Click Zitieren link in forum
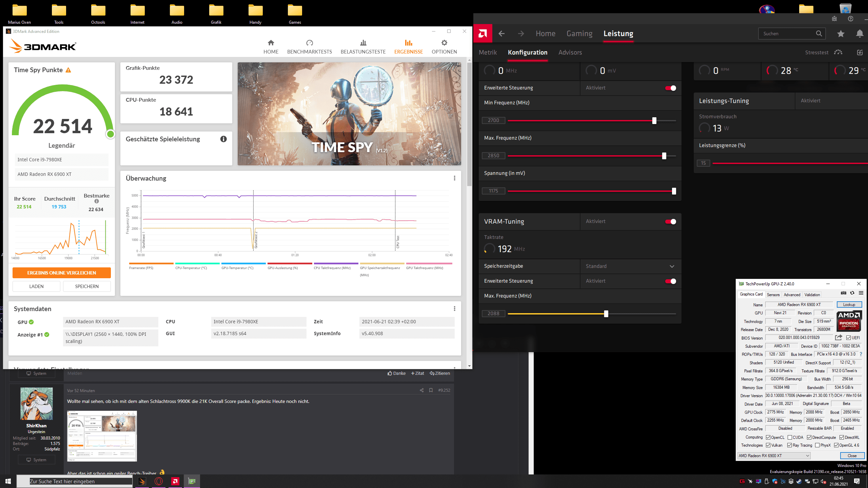This screenshot has width=868, height=488. (440, 373)
